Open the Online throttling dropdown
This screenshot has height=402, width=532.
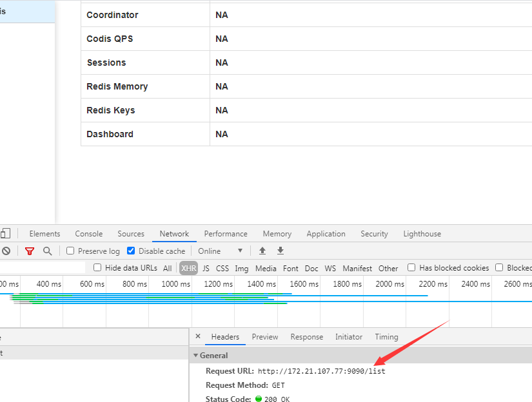click(221, 251)
